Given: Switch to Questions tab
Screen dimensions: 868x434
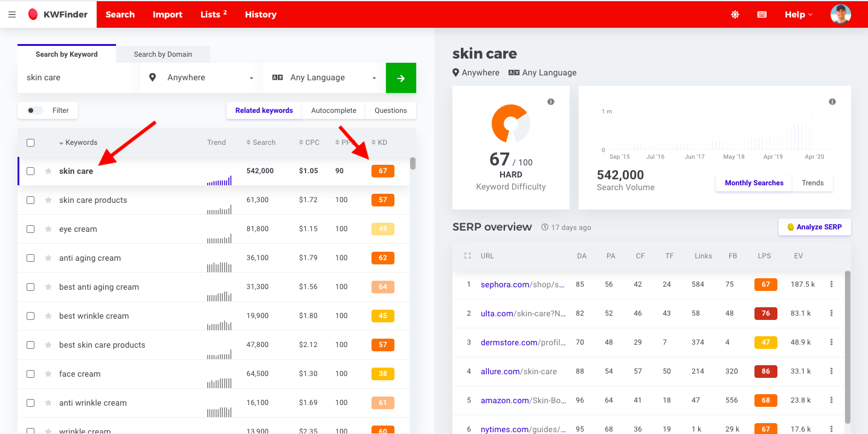Looking at the screenshot, I should (x=391, y=110).
